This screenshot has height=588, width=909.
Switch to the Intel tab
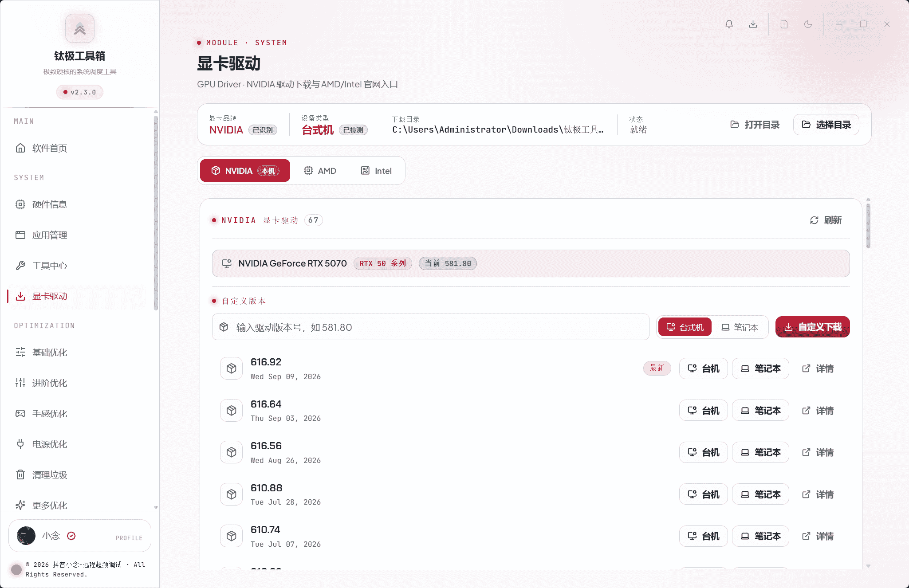point(376,170)
